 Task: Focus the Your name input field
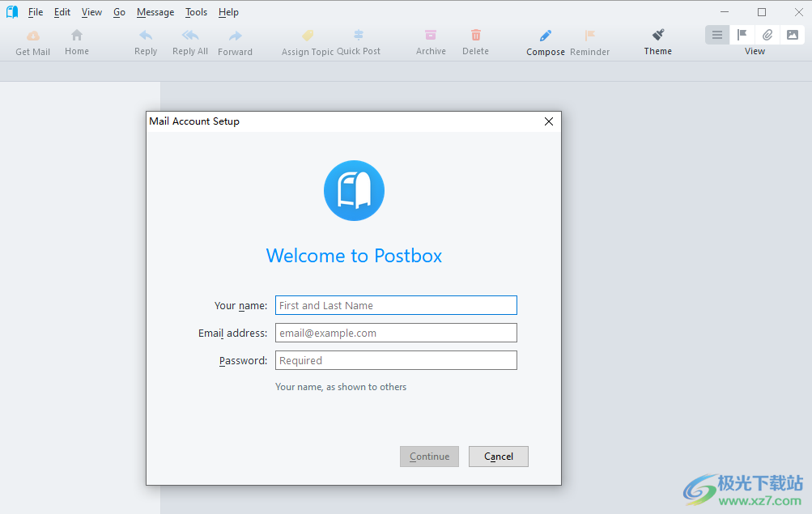(x=396, y=305)
